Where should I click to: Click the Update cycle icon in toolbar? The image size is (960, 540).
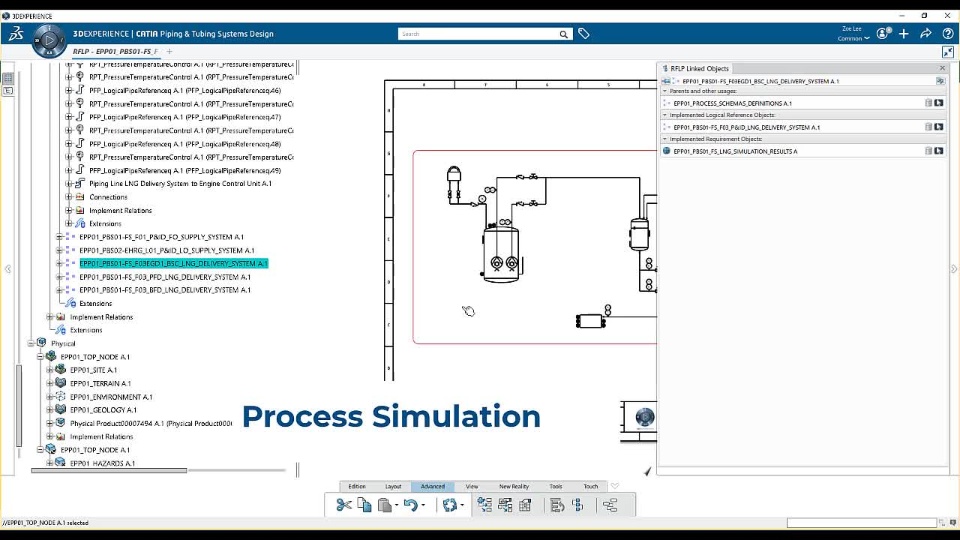point(449,505)
